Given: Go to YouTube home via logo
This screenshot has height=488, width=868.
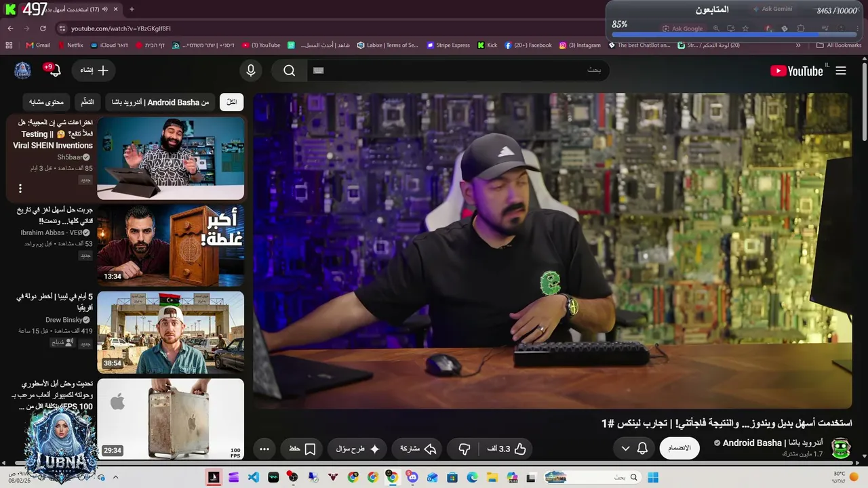Looking at the screenshot, I should click(797, 70).
